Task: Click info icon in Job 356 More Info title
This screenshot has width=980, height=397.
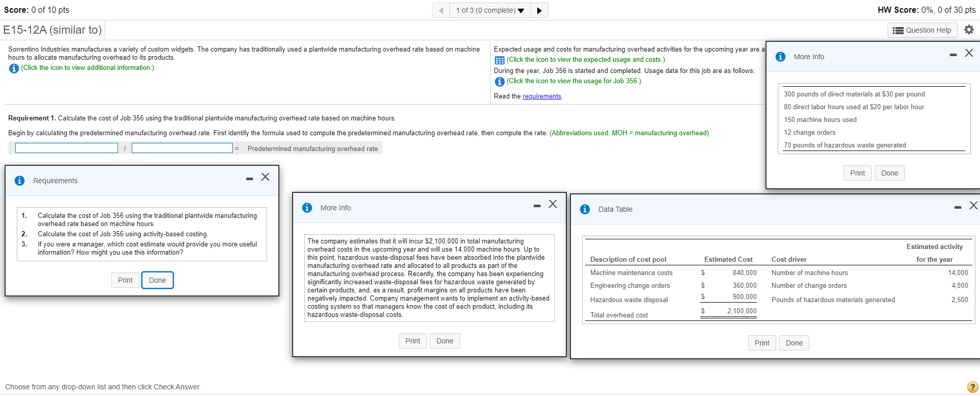Action: pos(780,57)
